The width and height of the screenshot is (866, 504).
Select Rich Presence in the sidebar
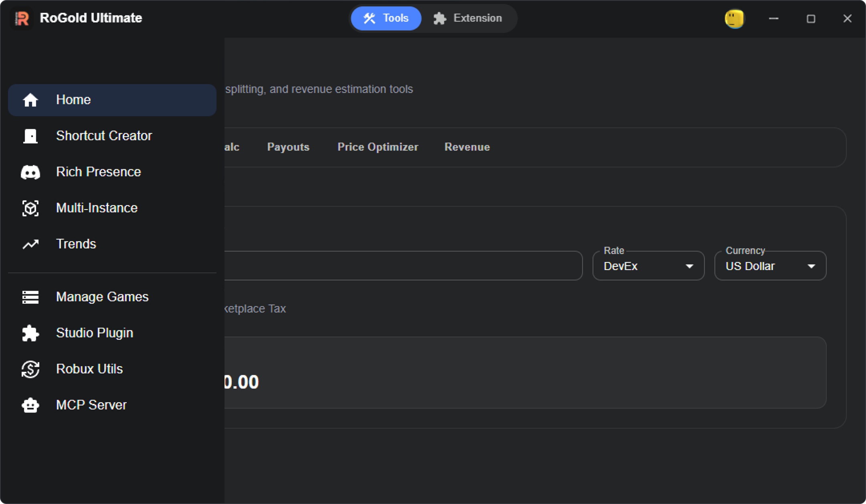[112, 172]
